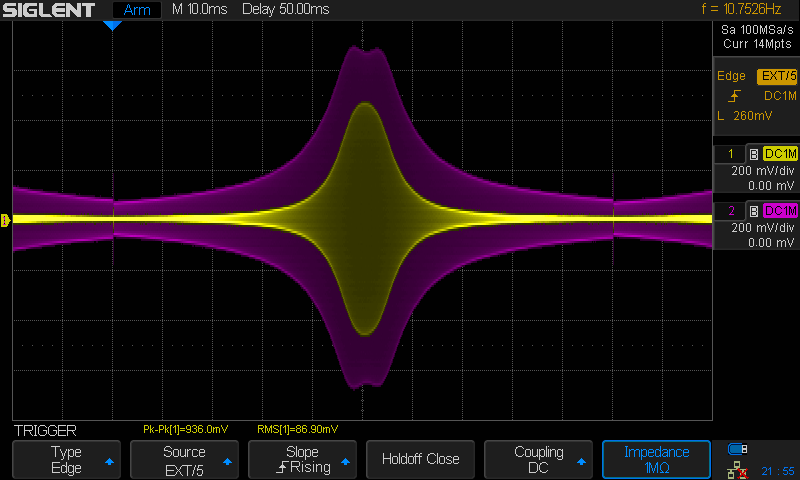Toggle the channel 1 number indicator
Image resolution: width=800 pixels, height=480 pixels.
coord(730,154)
